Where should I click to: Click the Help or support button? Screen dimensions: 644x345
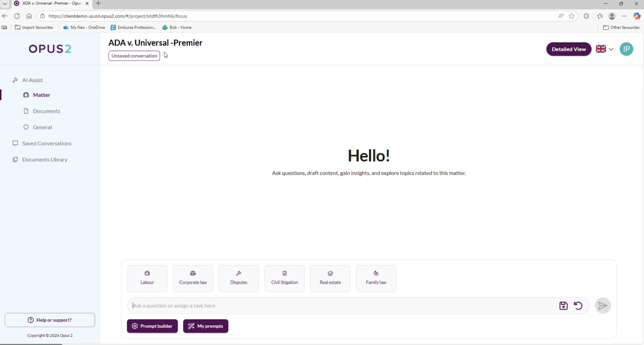click(x=50, y=320)
